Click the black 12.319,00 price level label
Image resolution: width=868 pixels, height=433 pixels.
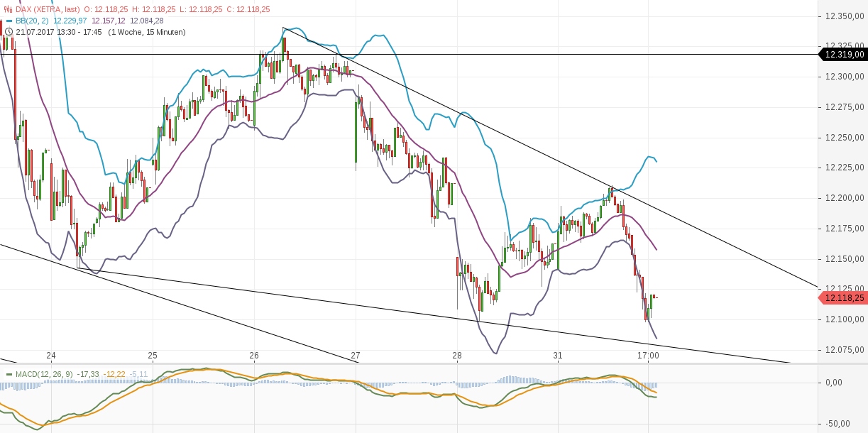click(x=843, y=53)
